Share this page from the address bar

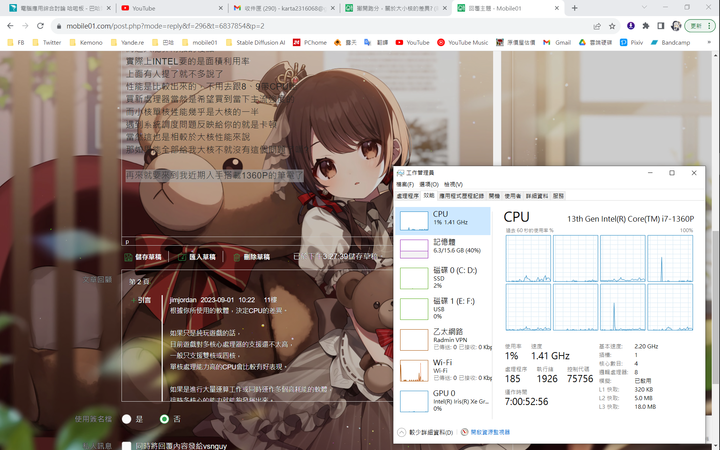(597, 26)
